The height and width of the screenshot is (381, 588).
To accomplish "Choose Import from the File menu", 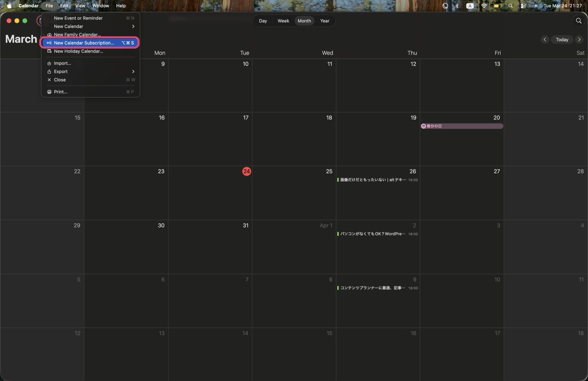I will (x=62, y=63).
